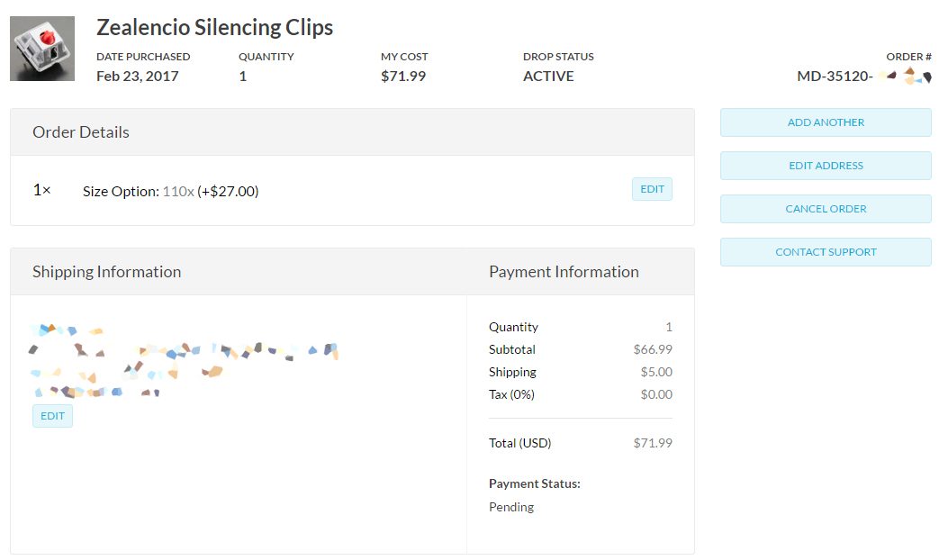
Task: Click the Size Option 110x text
Action: pos(170,191)
